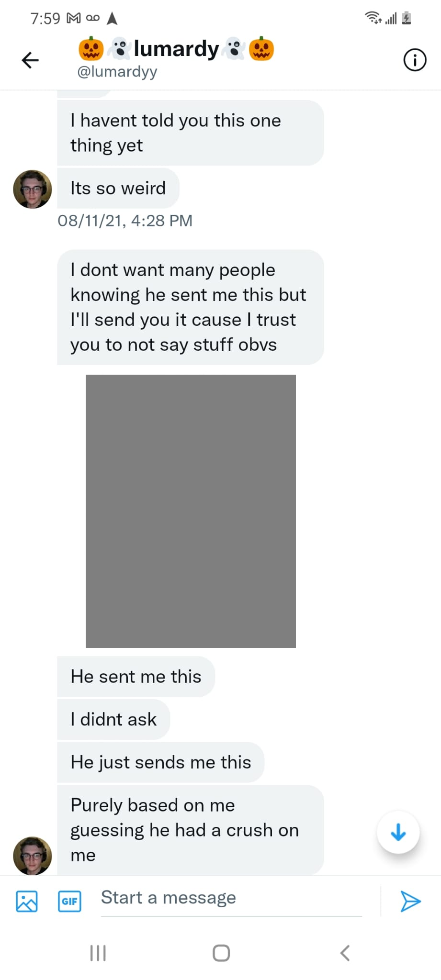
Task: Tap the back arrow to leave conversation
Action: coord(30,60)
